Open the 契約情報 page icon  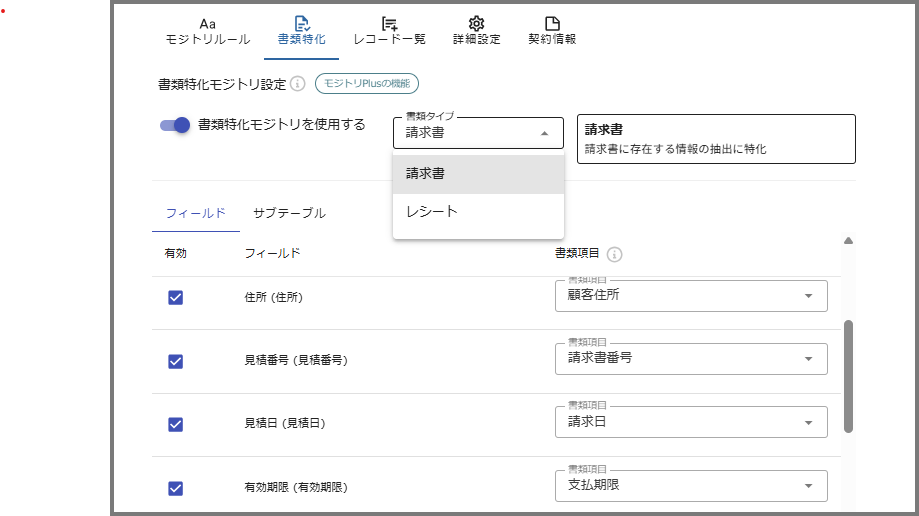[551, 23]
